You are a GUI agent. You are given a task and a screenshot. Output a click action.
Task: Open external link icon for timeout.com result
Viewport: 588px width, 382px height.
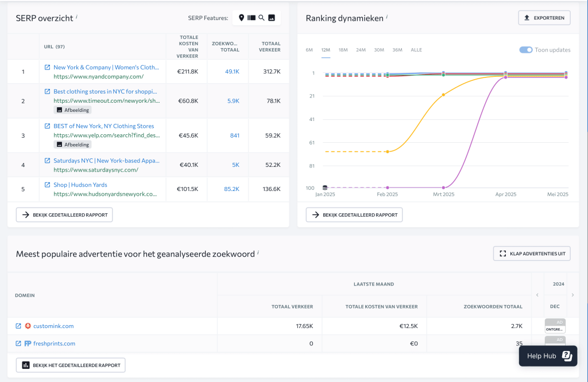[x=47, y=91]
